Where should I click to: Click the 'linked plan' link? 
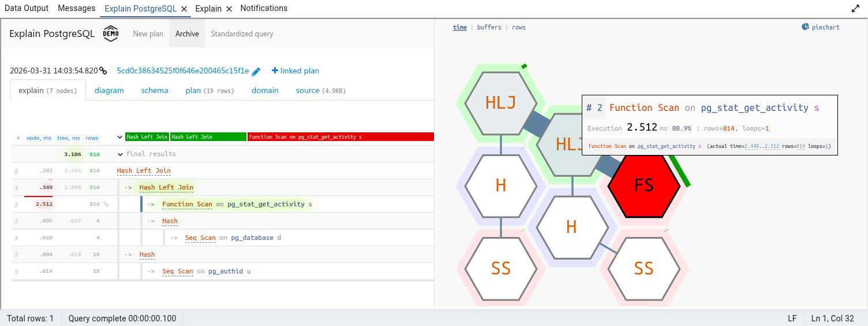coord(295,71)
